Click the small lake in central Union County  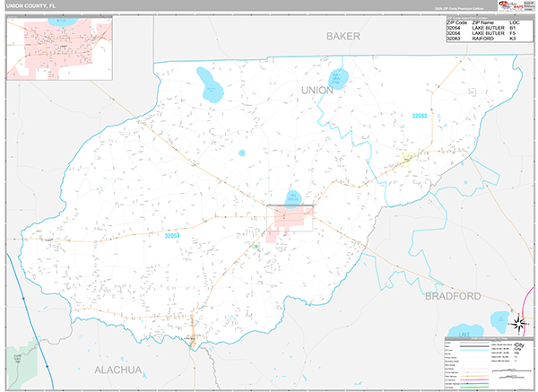tap(242, 152)
